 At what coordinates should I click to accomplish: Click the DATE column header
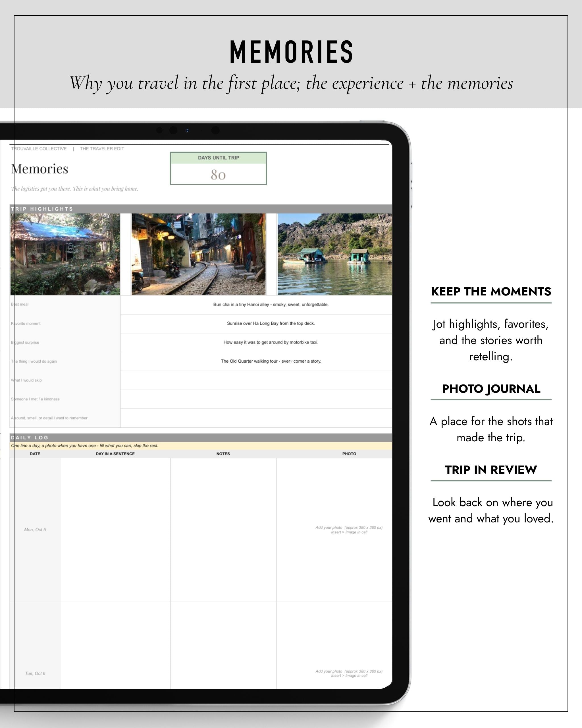tap(35, 454)
